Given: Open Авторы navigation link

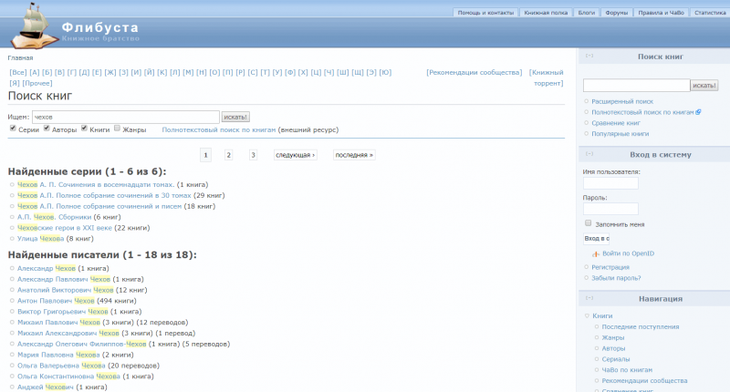Looking at the screenshot, I should [x=613, y=348].
